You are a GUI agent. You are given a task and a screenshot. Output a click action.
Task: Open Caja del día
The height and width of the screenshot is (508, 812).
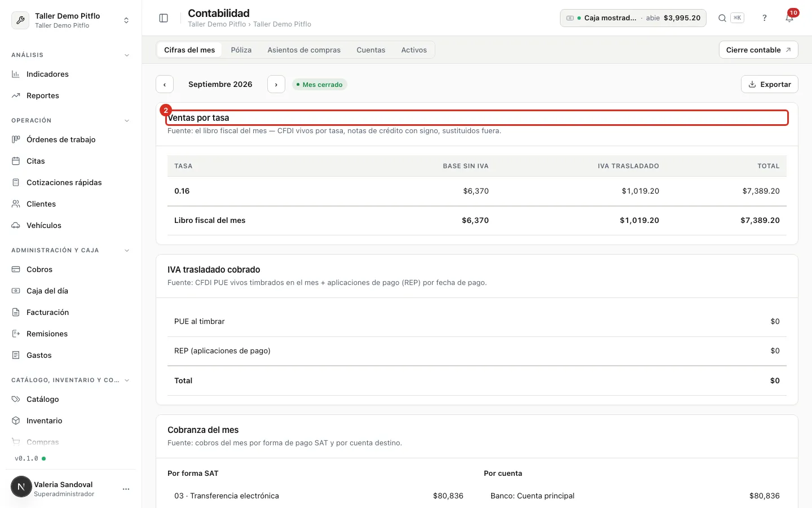pos(70,291)
